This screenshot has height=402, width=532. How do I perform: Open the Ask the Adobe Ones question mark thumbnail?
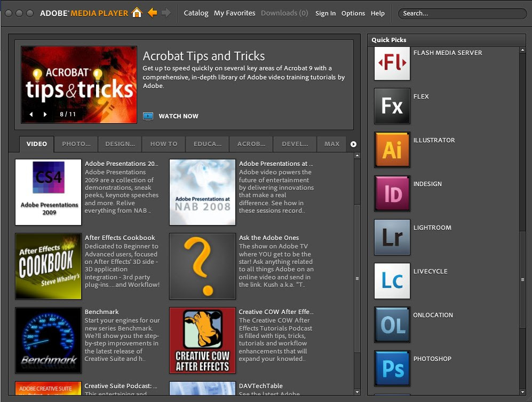tap(202, 266)
